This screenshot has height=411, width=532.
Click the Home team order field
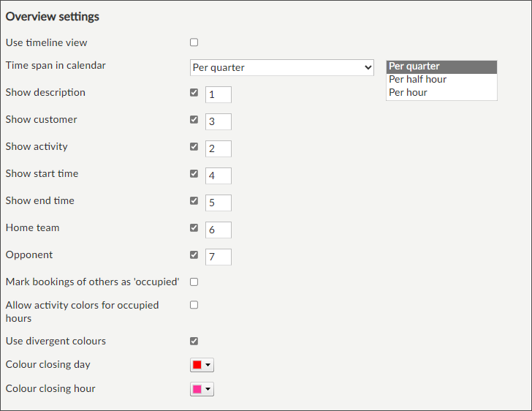(x=218, y=230)
